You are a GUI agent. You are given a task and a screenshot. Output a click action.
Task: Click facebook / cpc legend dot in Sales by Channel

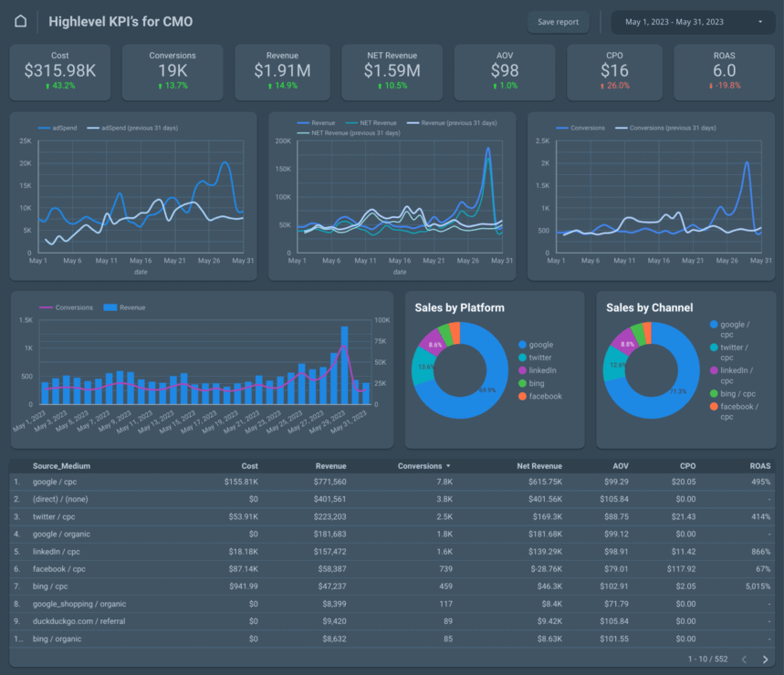click(x=714, y=407)
